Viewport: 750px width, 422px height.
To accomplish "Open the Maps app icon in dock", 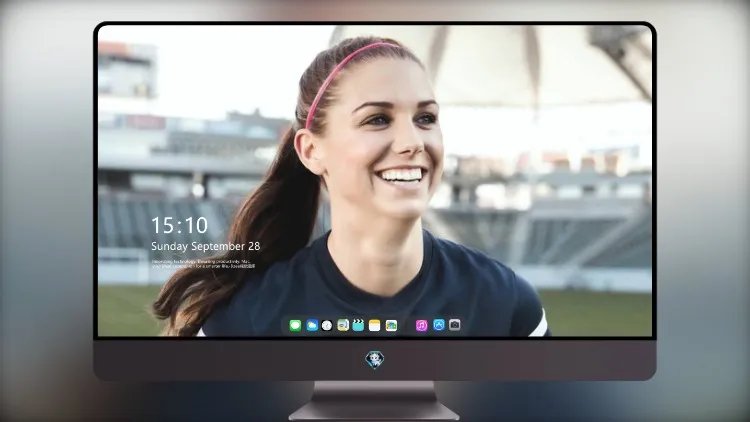I will (x=343, y=325).
